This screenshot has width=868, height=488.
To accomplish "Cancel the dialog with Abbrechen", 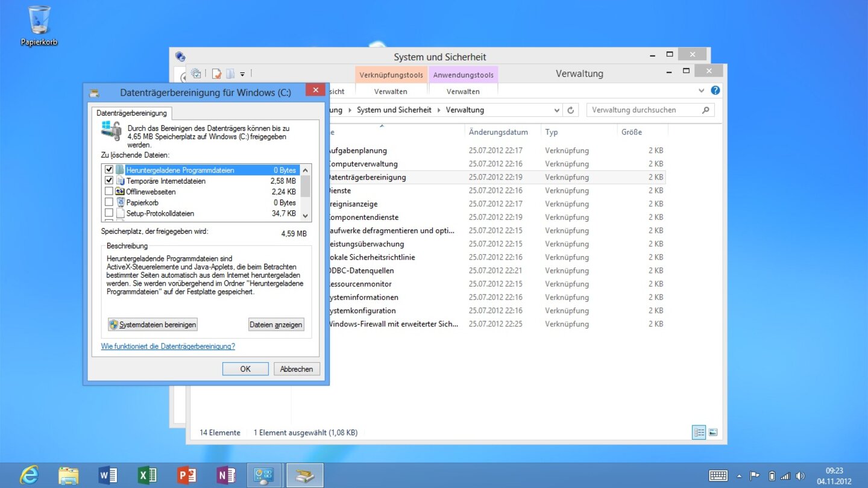I will pyautogui.click(x=297, y=369).
